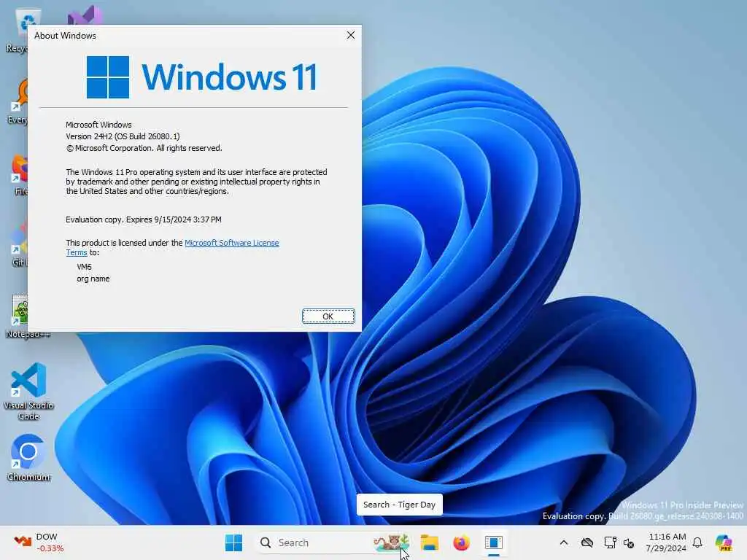Select the Notepad++ desktop shortcut
This screenshot has height=560, width=747.
coord(20,316)
